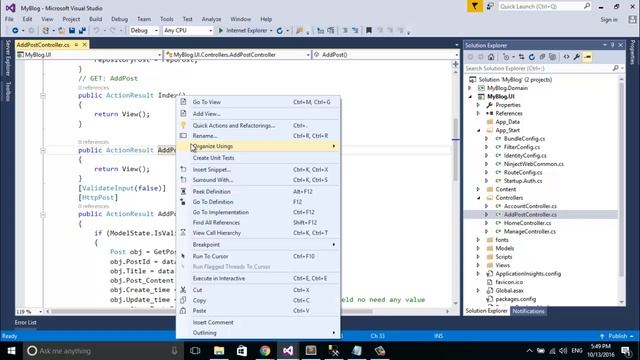
Task: Toggle auto-hide pin on Solution Explorer
Action: click(613, 45)
